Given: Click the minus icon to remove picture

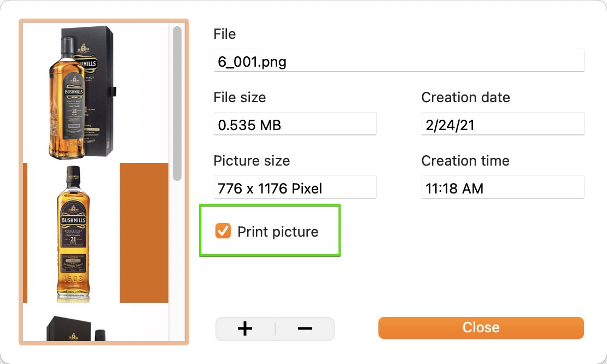Looking at the screenshot, I should 305,329.
